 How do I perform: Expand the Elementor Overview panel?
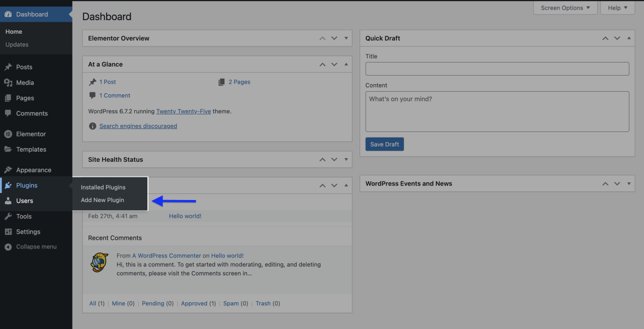point(346,38)
